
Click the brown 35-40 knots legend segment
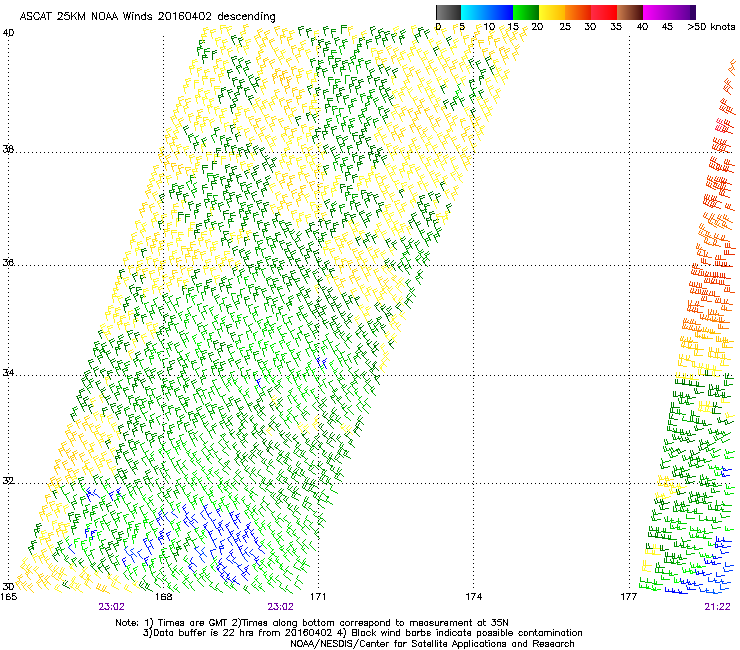(x=630, y=12)
